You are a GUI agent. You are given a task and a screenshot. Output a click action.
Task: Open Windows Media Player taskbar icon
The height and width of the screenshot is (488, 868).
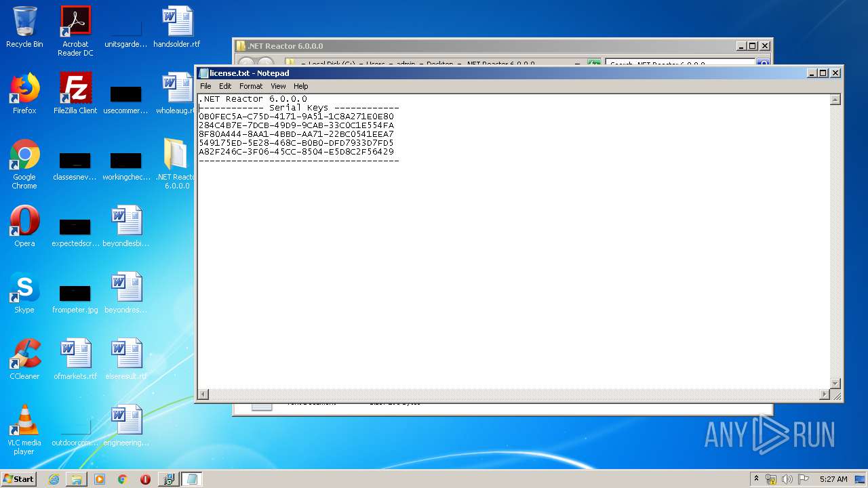pyautogui.click(x=100, y=479)
